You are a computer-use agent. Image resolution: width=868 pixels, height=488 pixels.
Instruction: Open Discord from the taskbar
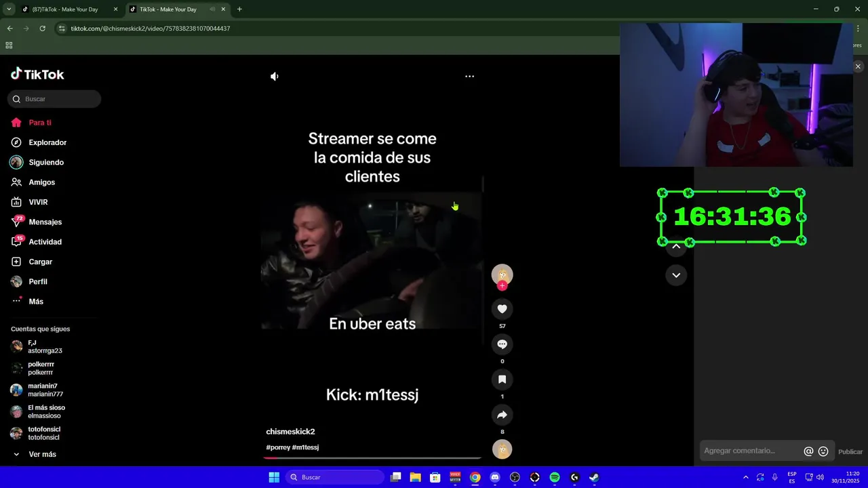[x=495, y=477]
